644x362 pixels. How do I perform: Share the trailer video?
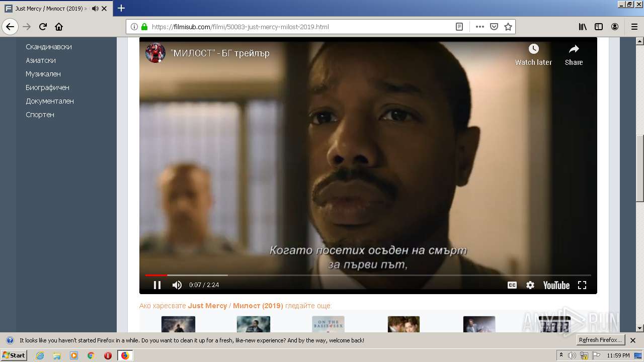(x=574, y=55)
